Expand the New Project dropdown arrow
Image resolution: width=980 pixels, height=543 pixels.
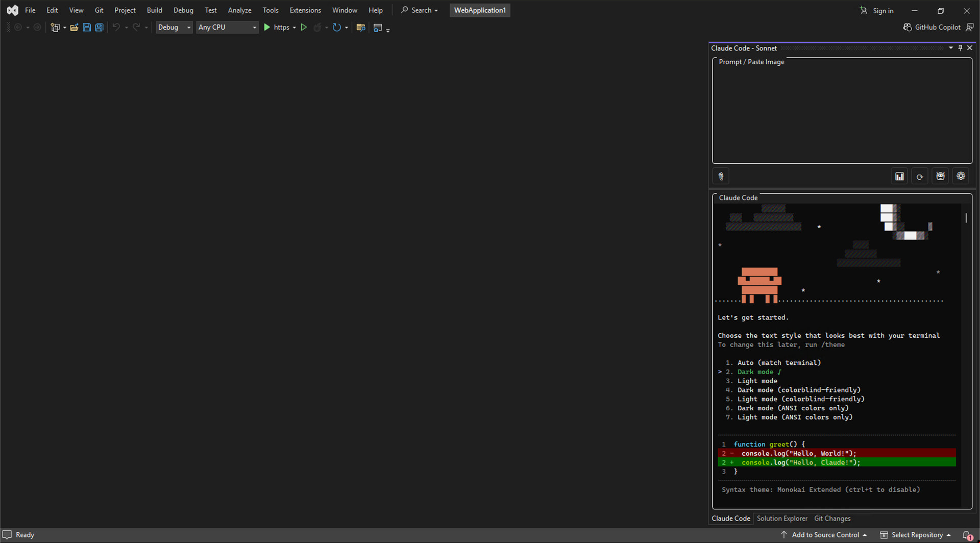(65, 28)
